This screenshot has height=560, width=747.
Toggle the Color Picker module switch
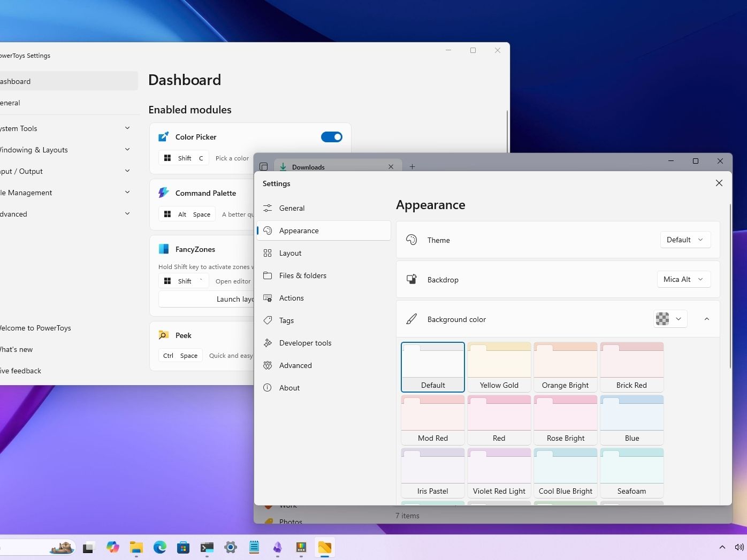331,137
